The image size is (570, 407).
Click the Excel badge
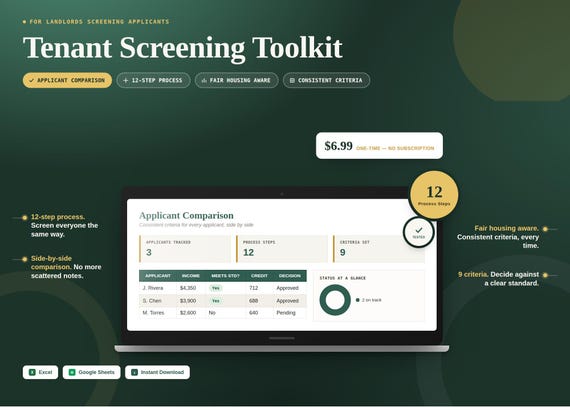[x=40, y=372]
